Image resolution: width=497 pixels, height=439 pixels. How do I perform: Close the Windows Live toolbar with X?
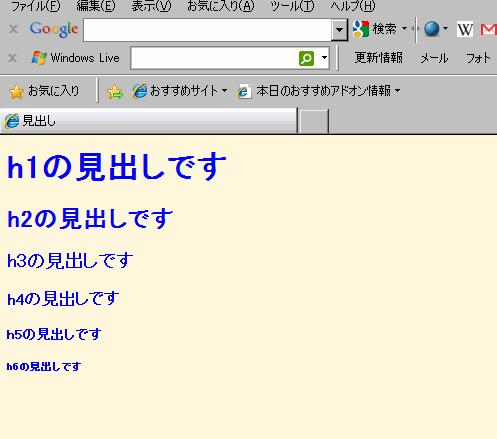(13, 58)
